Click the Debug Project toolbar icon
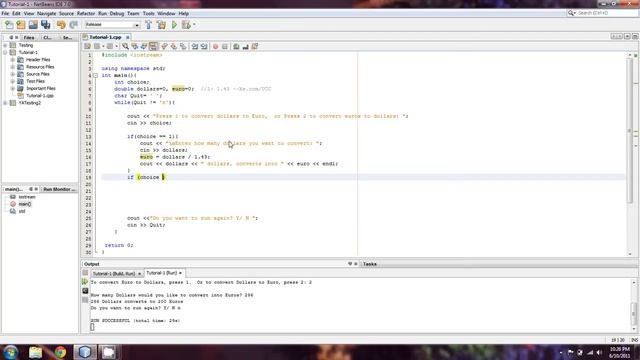This screenshot has height=360, width=640. point(186,25)
